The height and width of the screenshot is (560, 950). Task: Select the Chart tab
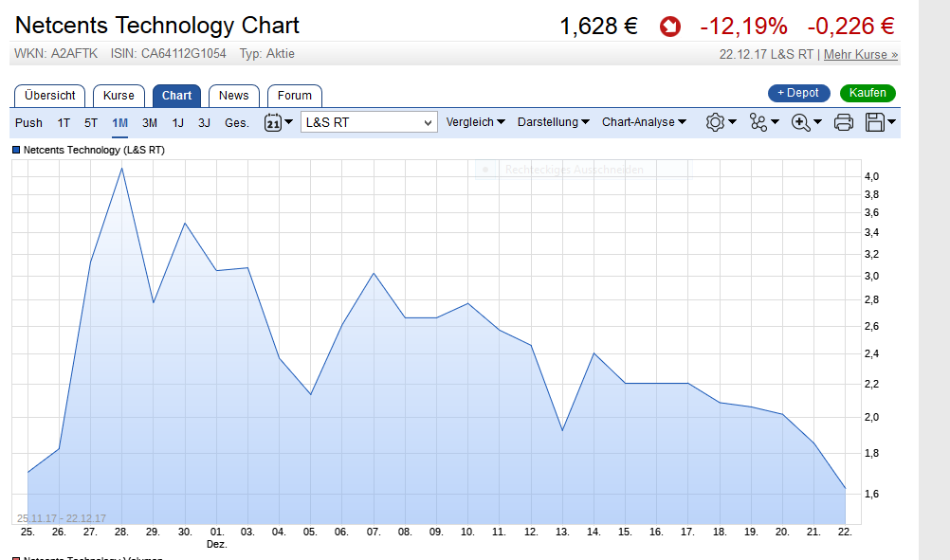pyautogui.click(x=176, y=96)
